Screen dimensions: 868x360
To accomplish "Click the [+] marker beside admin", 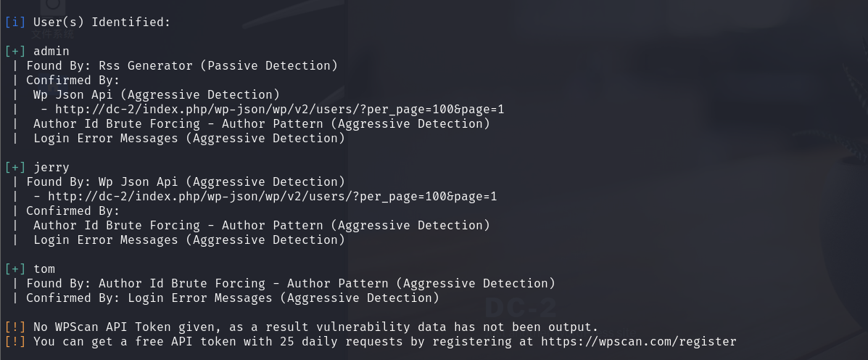I will [x=15, y=52].
